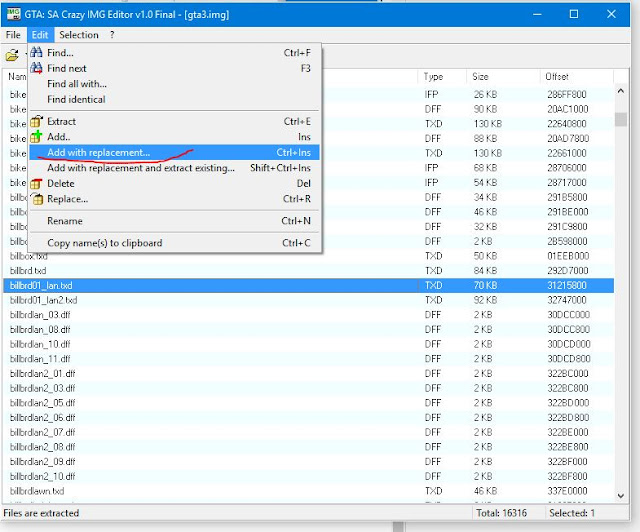Click offset value 01EEB000
The image size is (640, 532).
[x=568, y=256]
